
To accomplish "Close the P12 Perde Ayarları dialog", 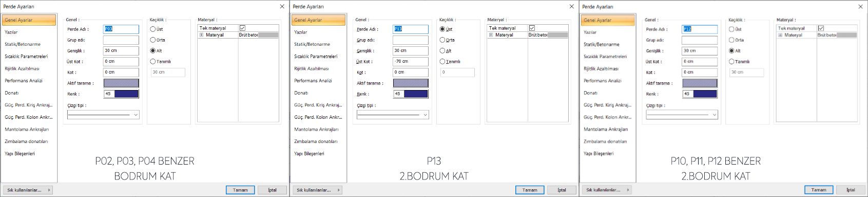I will [860, 7].
